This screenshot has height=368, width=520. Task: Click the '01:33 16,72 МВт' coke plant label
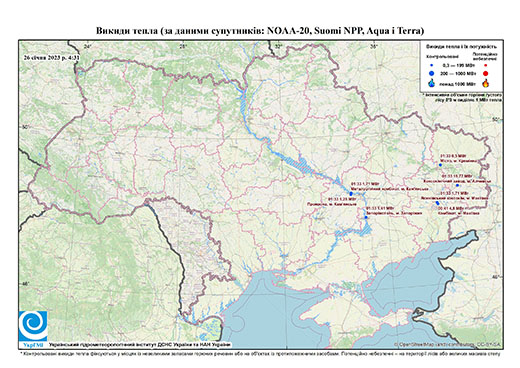click(457, 176)
